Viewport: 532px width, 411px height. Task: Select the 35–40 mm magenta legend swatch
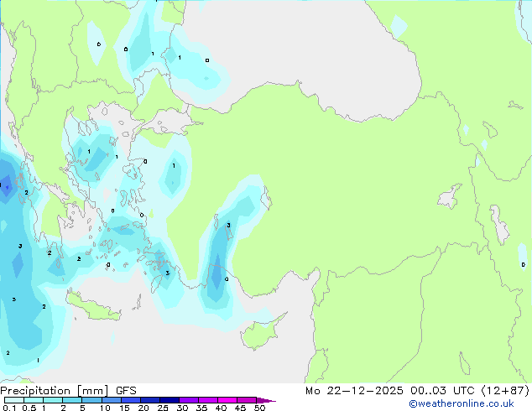(208, 400)
